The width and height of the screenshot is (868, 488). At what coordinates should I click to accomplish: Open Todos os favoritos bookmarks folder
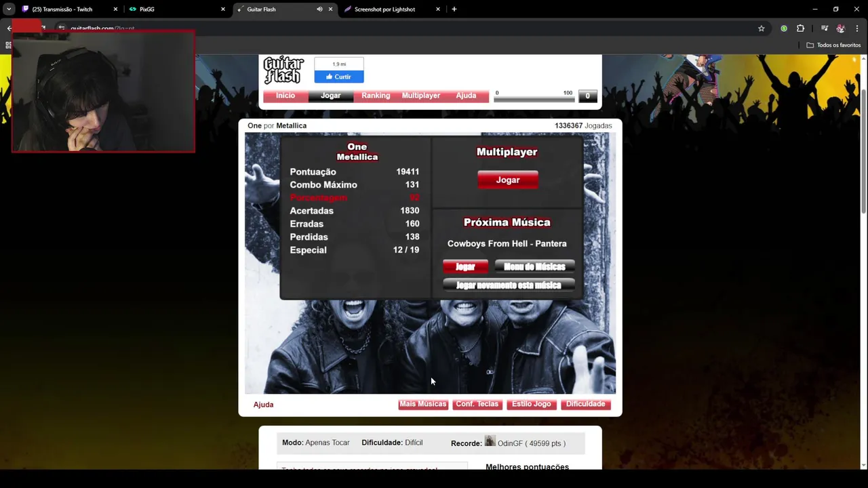tap(833, 45)
